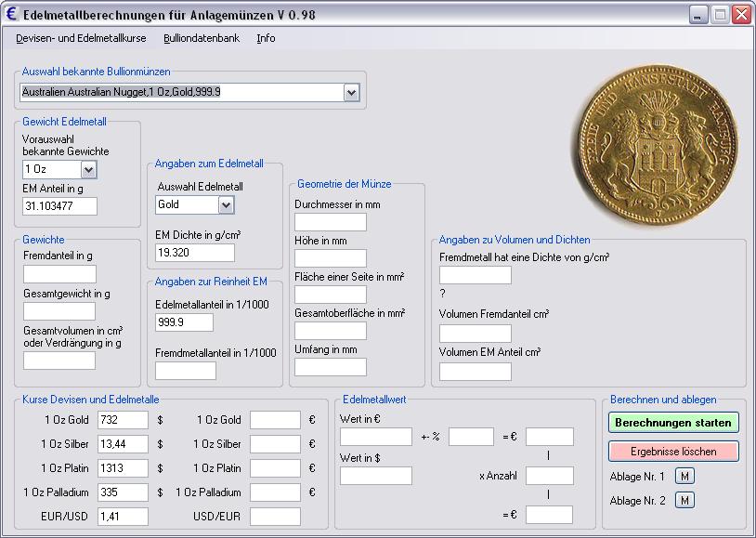Viewport: 756px width, 538px height.
Task: Close the Edelmetallberechnungen window
Action: [741, 15]
